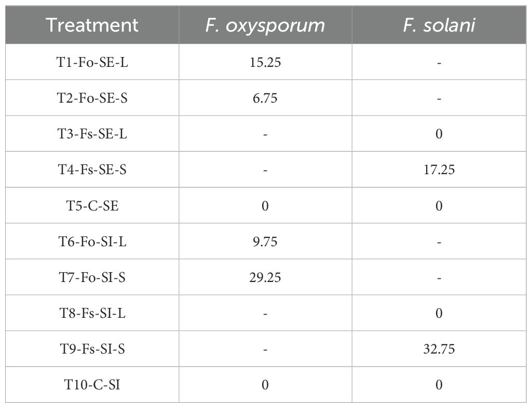The height and width of the screenshot is (408, 532).
Task: Select the F. oxysporum column header
Action: (265, 25)
